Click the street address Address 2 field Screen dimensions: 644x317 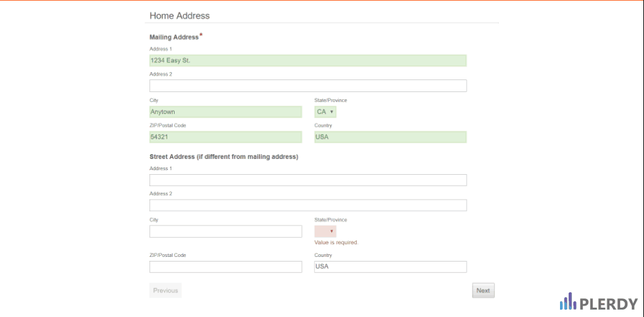(x=308, y=205)
